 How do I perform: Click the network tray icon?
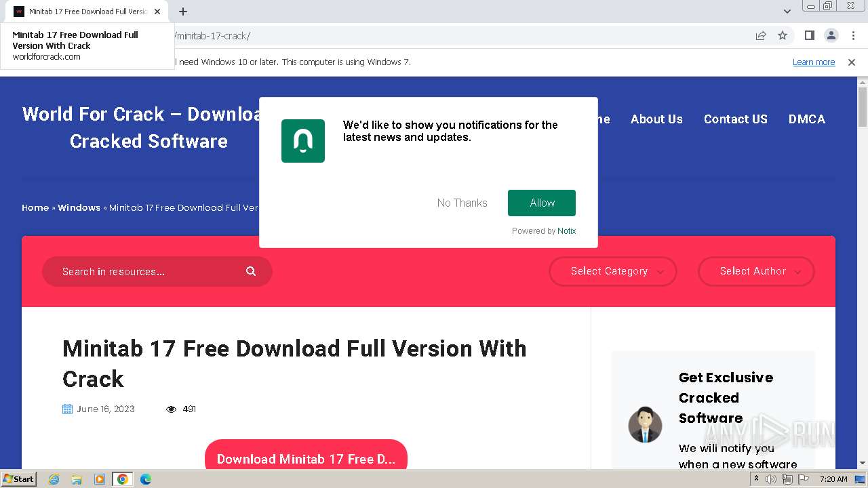[787, 479]
